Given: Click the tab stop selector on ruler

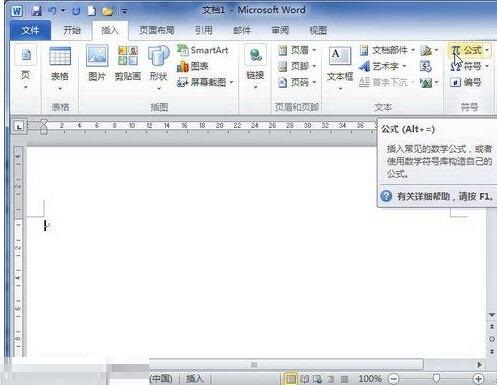Looking at the screenshot, I should [19, 127].
